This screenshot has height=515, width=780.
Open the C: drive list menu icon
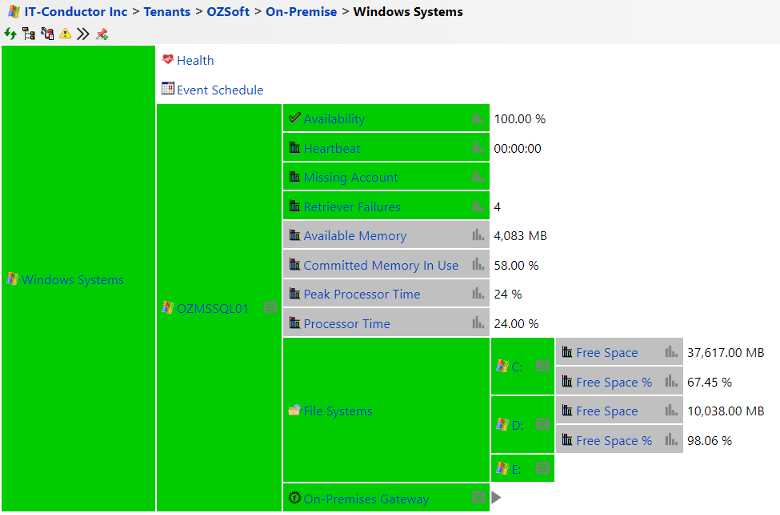tap(543, 366)
